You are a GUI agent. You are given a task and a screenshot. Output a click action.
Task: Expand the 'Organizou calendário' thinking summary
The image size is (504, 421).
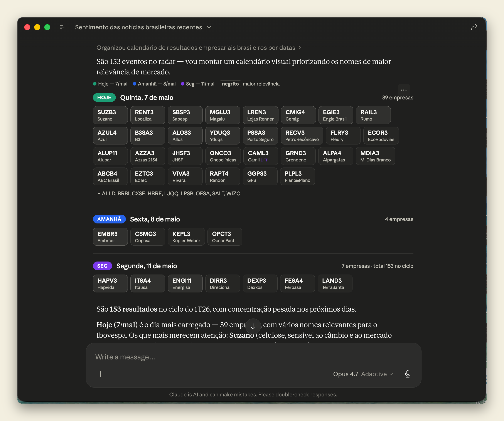pos(199,48)
